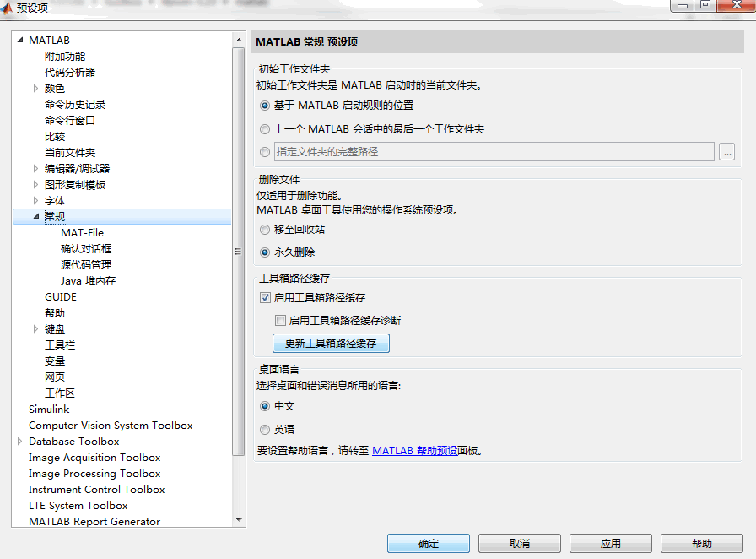Image resolution: width=756 pixels, height=559 pixels.
Task: Click the tree scrollbar down arrow
Action: (x=239, y=520)
